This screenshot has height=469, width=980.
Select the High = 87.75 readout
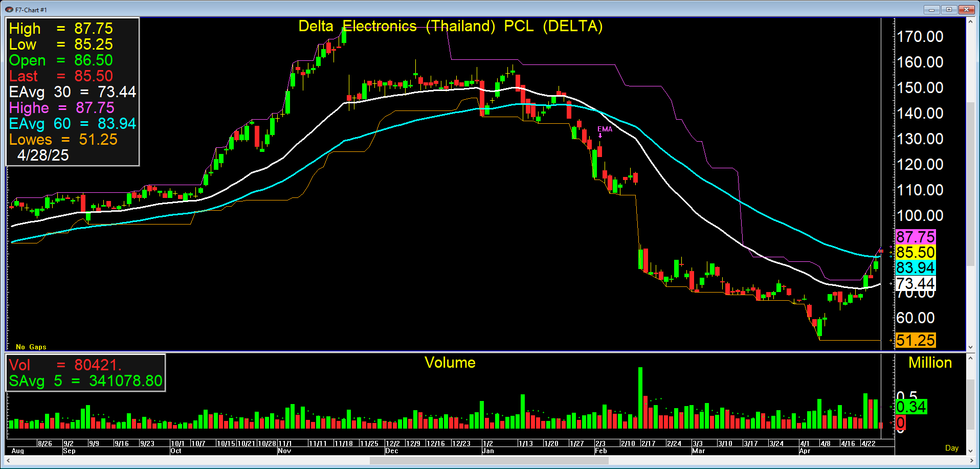(61, 28)
